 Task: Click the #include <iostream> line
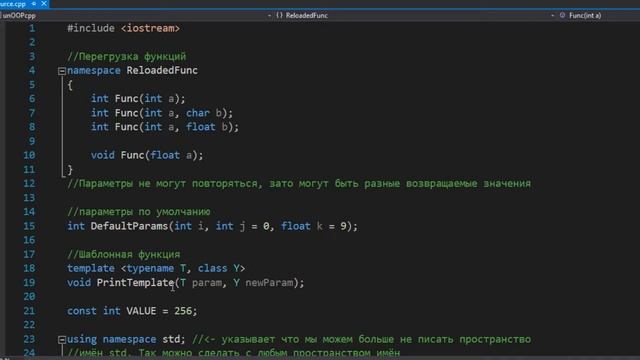coord(123,28)
